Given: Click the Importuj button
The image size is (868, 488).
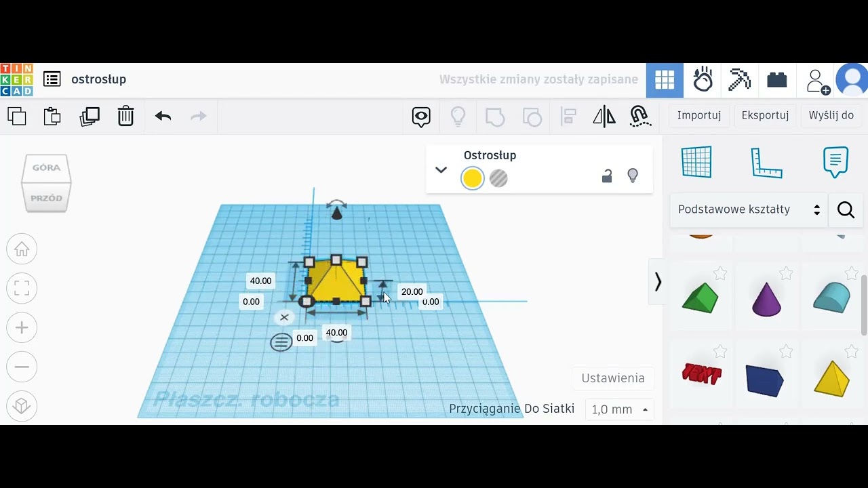Looking at the screenshot, I should click(x=699, y=115).
